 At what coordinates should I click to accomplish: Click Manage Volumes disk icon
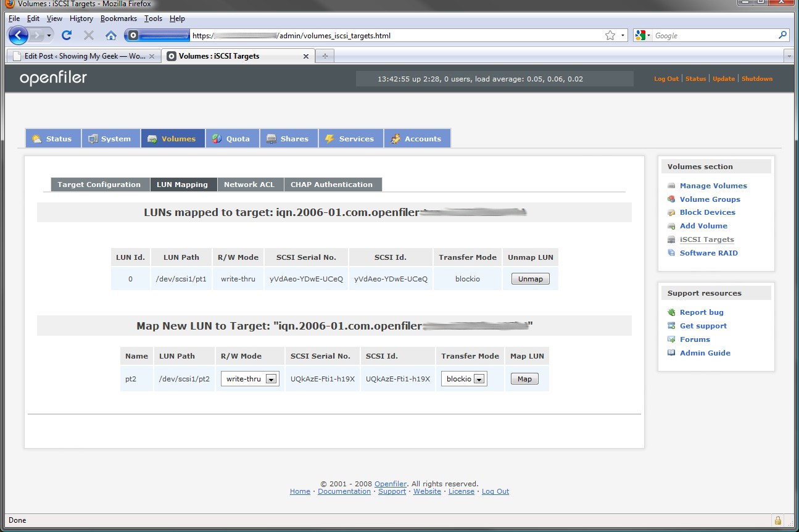[671, 186]
